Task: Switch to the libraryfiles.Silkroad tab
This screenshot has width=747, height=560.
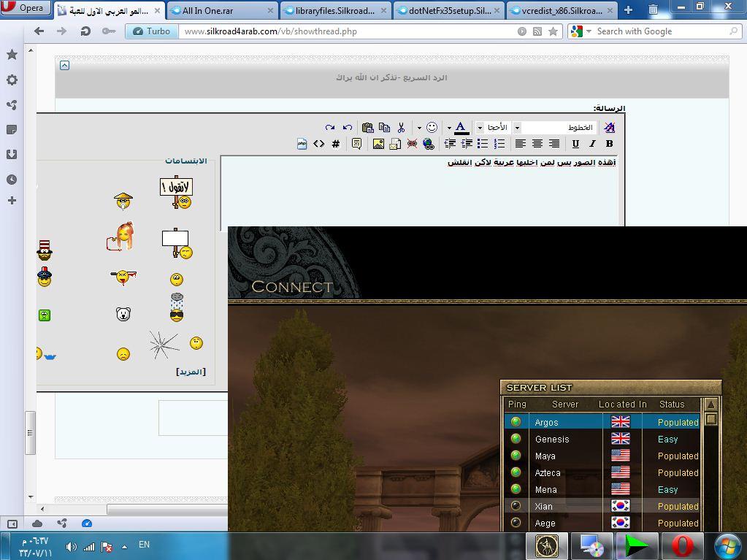Action: click(336, 10)
